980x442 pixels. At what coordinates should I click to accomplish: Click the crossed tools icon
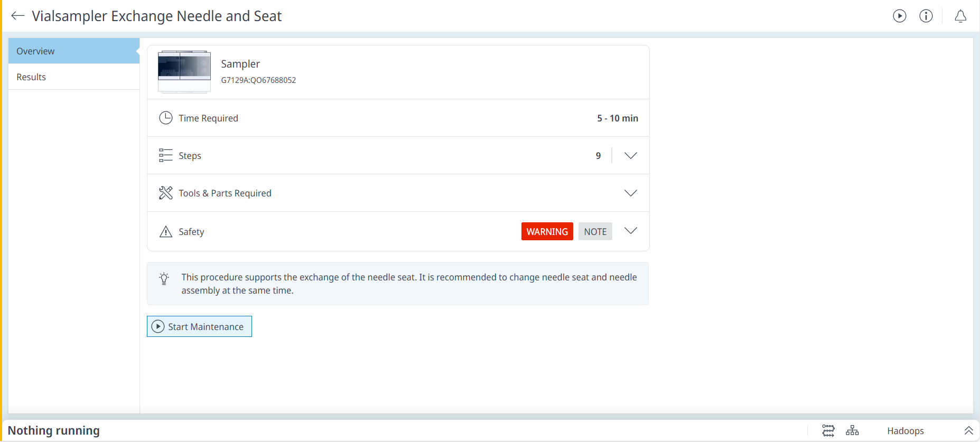(x=165, y=193)
